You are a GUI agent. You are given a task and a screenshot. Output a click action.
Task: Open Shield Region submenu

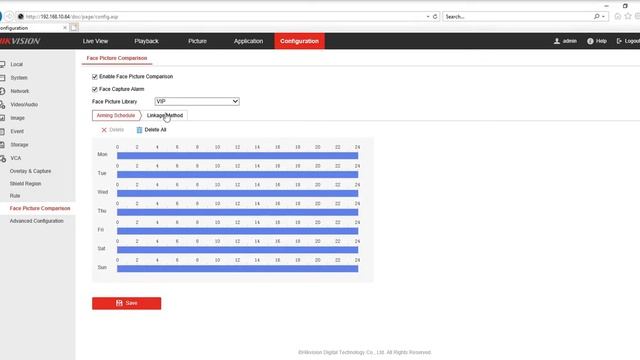pyautogui.click(x=25, y=184)
